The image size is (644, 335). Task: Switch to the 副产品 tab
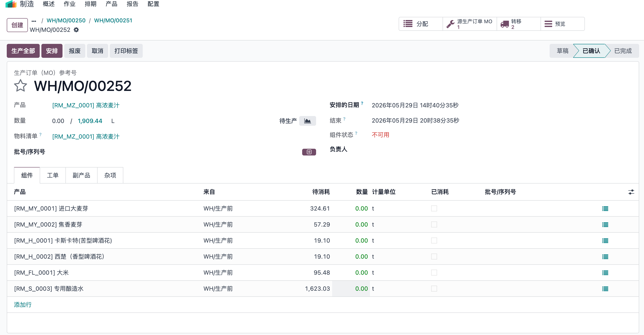click(81, 175)
